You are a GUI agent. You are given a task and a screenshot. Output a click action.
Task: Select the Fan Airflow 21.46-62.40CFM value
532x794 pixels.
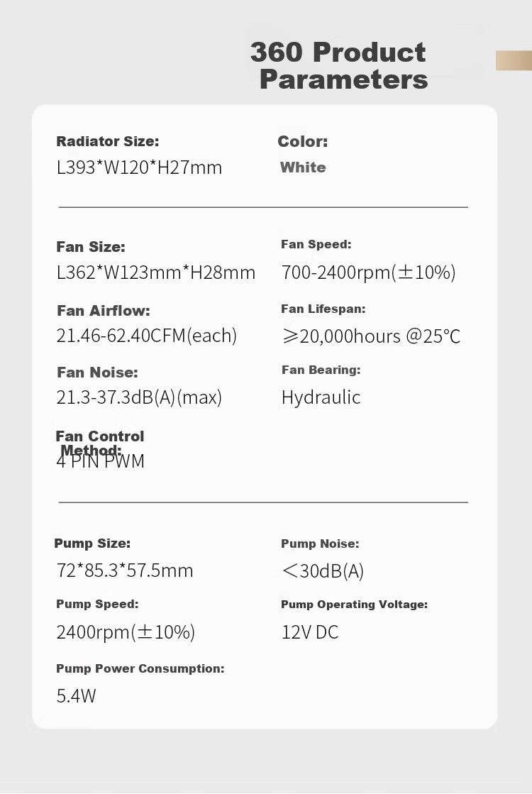tap(146, 335)
